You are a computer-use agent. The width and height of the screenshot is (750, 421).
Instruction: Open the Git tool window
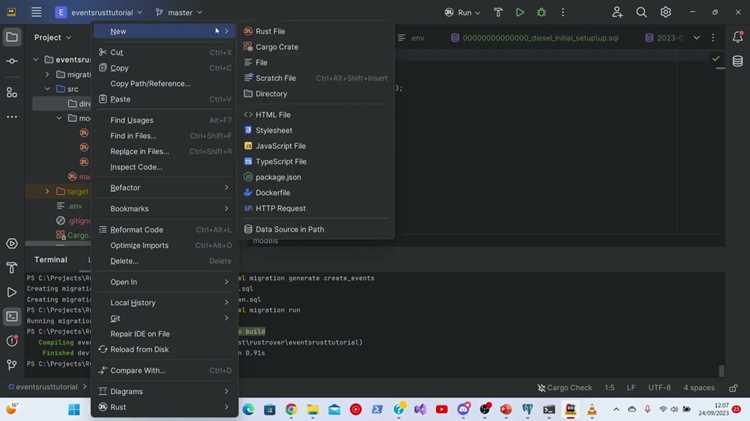tap(12, 365)
